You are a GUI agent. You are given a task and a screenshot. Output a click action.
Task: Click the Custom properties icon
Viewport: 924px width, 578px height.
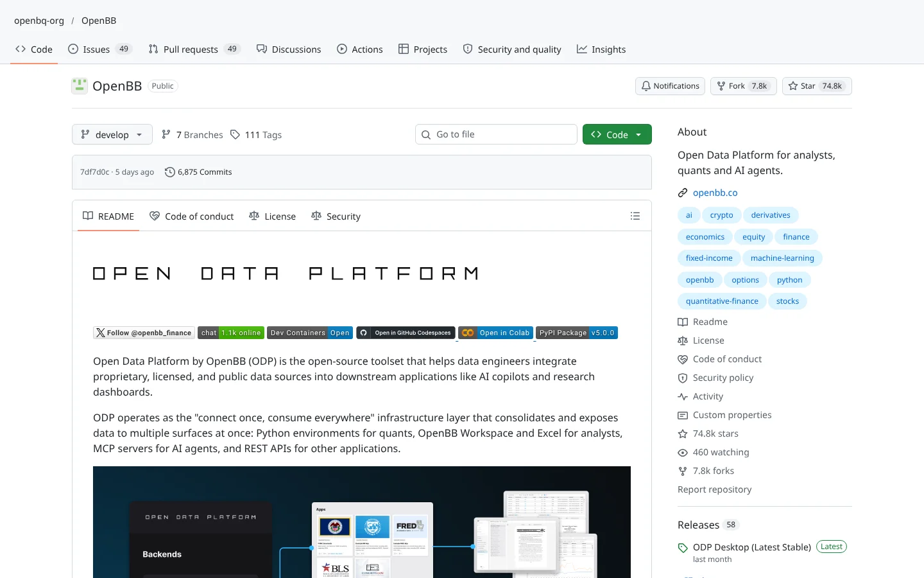click(x=683, y=415)
